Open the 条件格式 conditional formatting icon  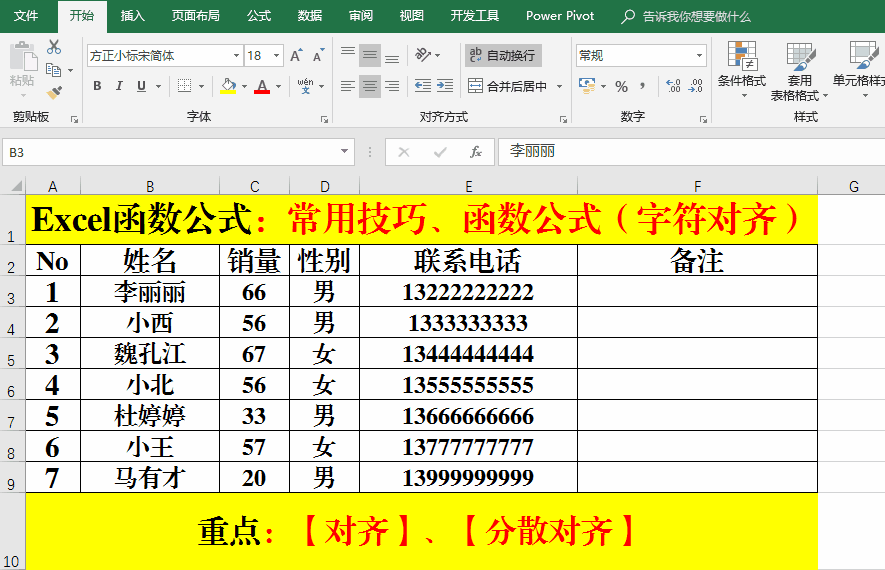coord(741,67)
